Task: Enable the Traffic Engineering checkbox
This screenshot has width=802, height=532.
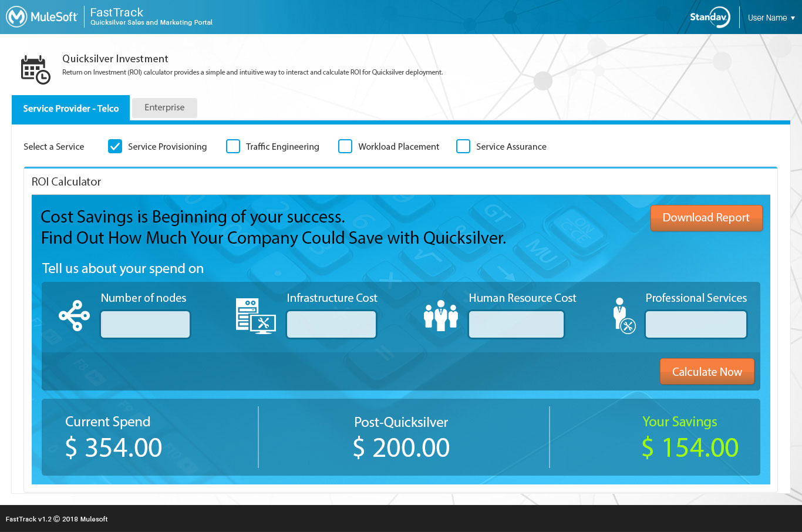Action: coord(233,146)
